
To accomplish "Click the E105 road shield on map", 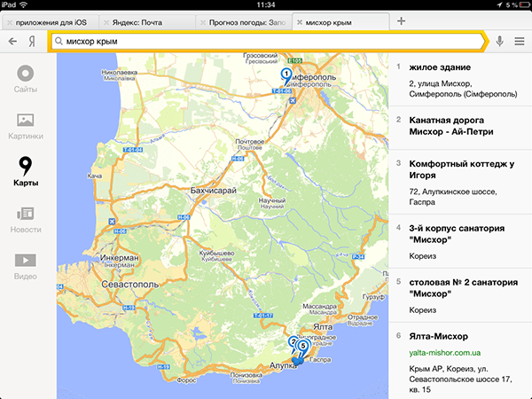I will (294, 60).
